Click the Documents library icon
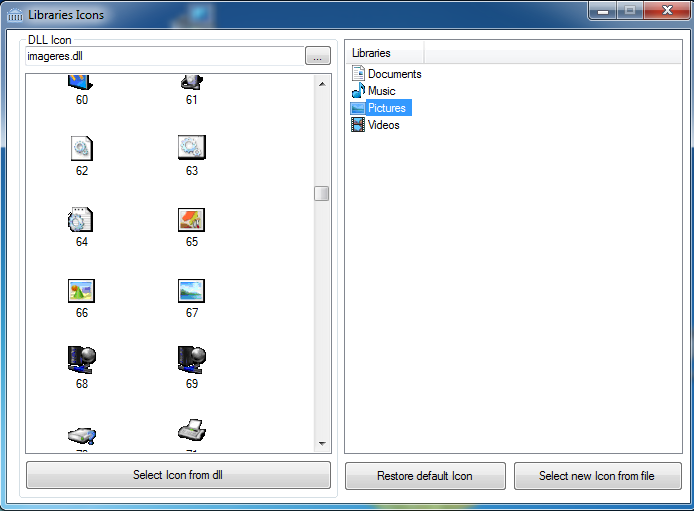This screenshot has height=511, width=694. (x=358, y=73)
